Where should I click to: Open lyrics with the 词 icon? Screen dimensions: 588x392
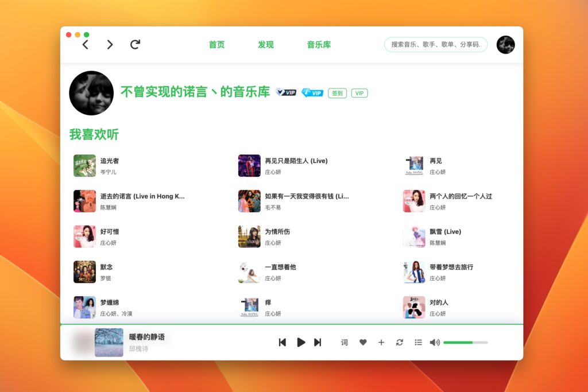click(344, 342)
